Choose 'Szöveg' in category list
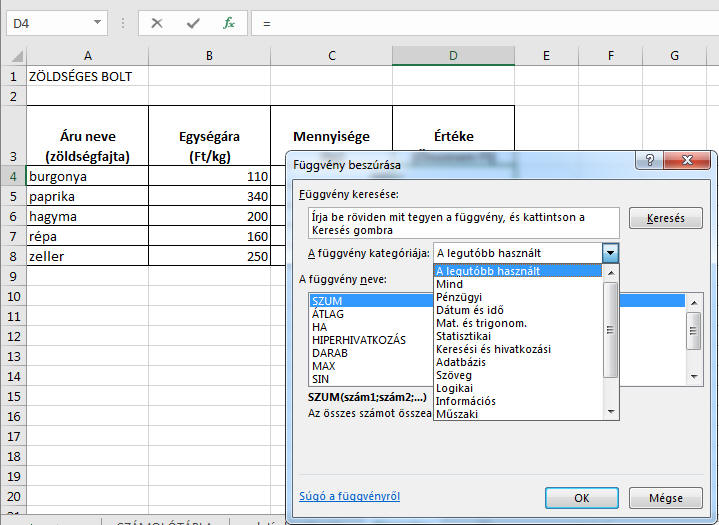Viewport: 719px width, 525px height. tap(454, 375)
